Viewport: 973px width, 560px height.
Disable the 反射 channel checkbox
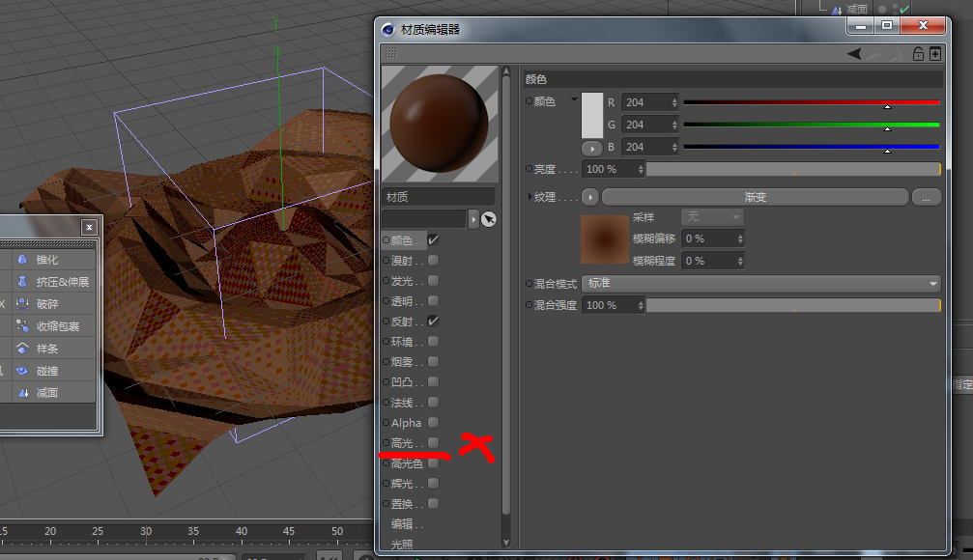click(433, 322)
